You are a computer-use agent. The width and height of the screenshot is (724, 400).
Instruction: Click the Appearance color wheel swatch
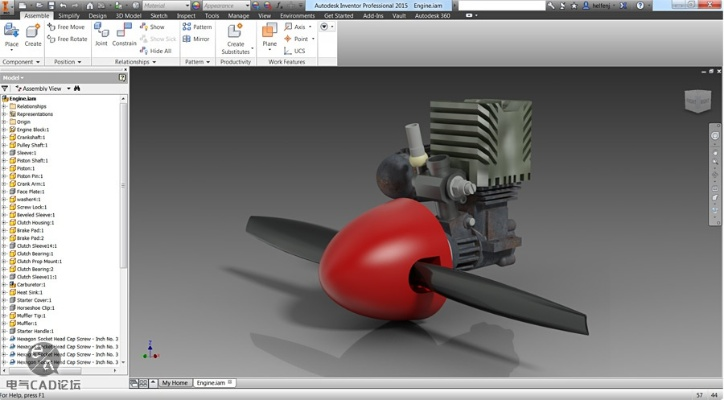(x=194, y=5)
